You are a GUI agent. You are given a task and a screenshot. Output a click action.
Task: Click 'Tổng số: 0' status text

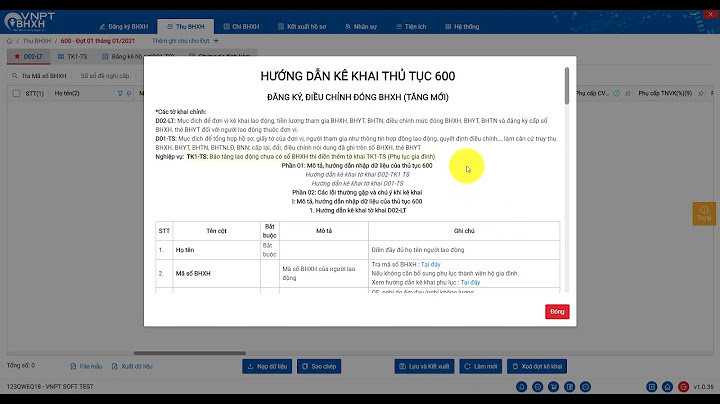(x=21, y=365)
